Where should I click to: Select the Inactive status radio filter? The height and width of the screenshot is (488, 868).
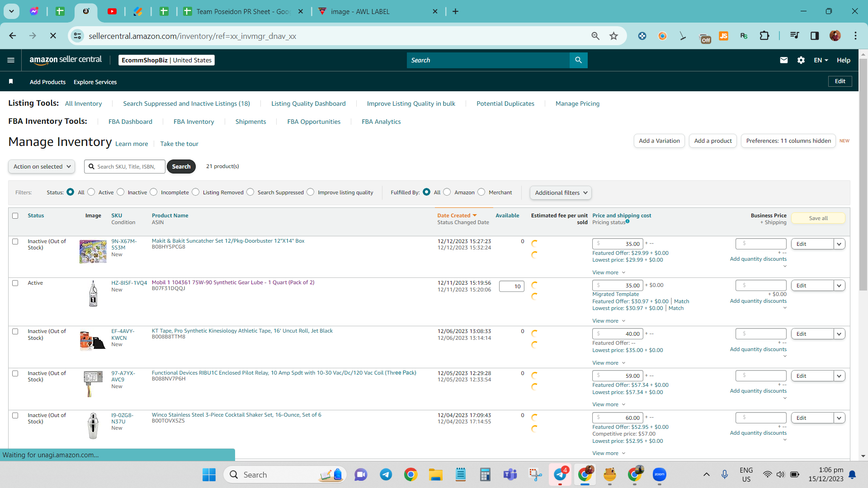(121, 192)
